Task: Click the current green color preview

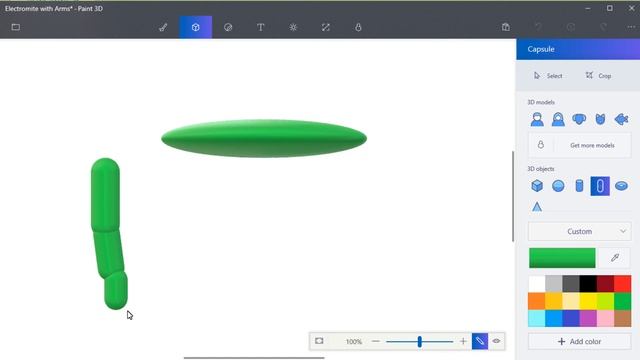Action: click(x=562, y=258)
